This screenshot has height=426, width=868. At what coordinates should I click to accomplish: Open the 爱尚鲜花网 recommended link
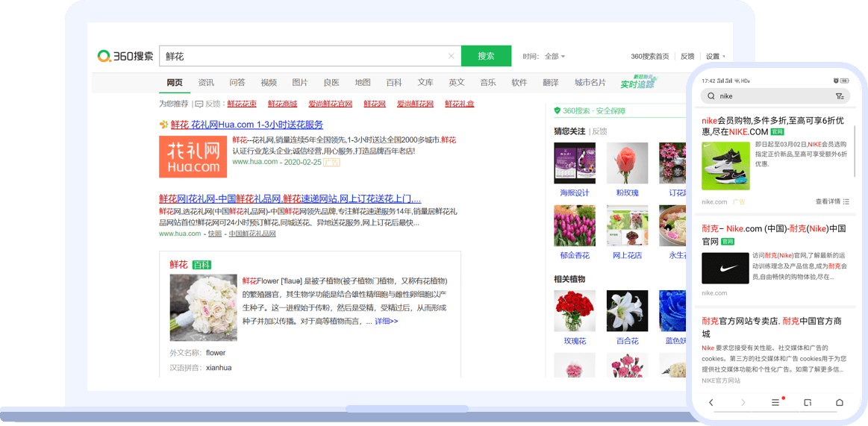(415, 104)
